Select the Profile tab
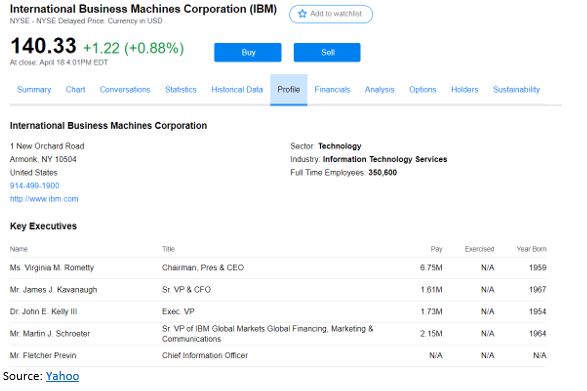The width and height of the screenshot is (587, 391). 289,90
